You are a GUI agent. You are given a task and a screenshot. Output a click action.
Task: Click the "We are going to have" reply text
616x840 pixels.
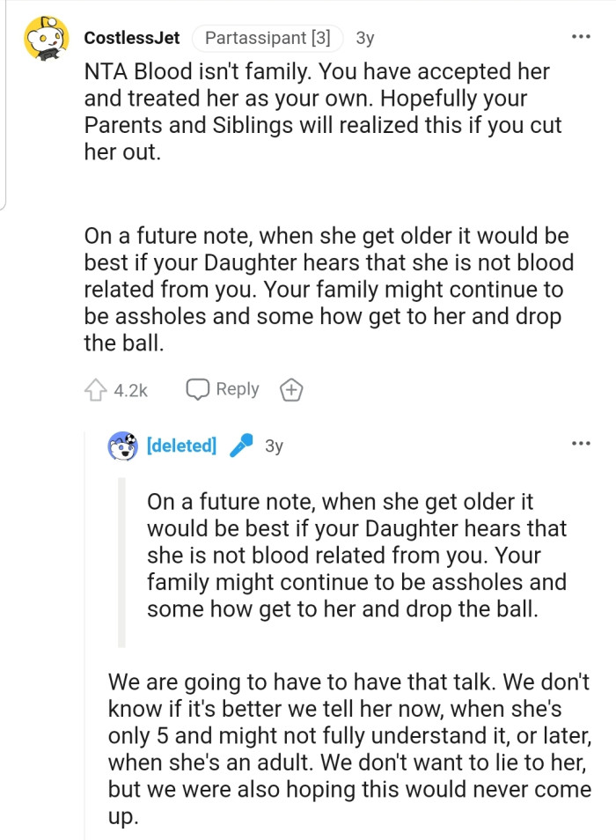click(348, 748)
